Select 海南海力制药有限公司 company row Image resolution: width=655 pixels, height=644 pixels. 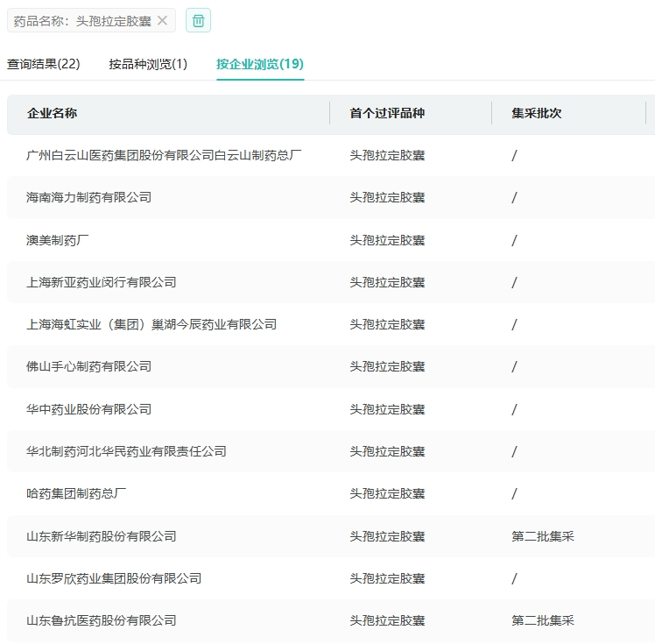88,197
